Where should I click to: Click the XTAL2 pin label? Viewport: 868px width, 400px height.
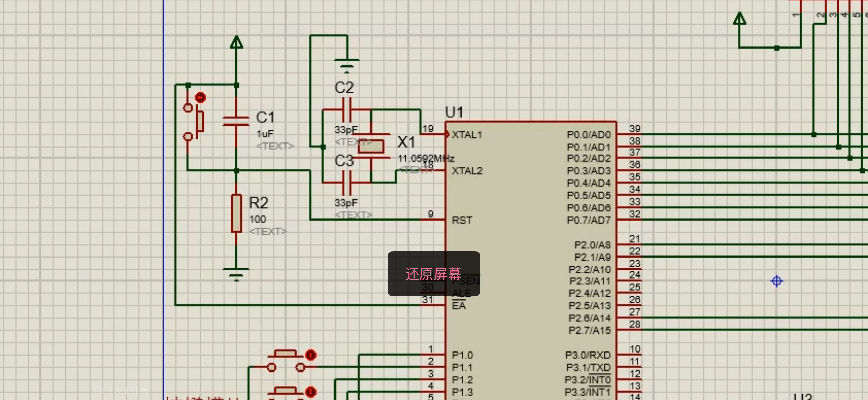click(x=467, y=171)
